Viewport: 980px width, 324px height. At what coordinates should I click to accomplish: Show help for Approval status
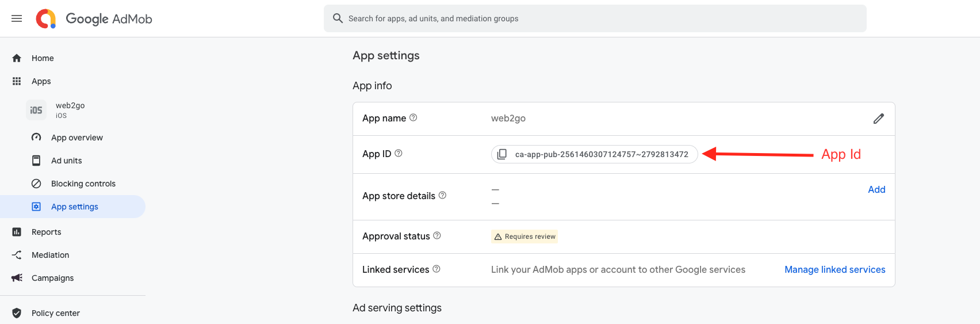click(437, 235)
